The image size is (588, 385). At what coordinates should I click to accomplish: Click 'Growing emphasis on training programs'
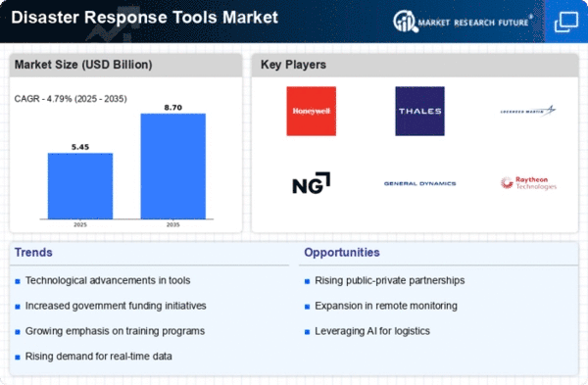(115, 331)
